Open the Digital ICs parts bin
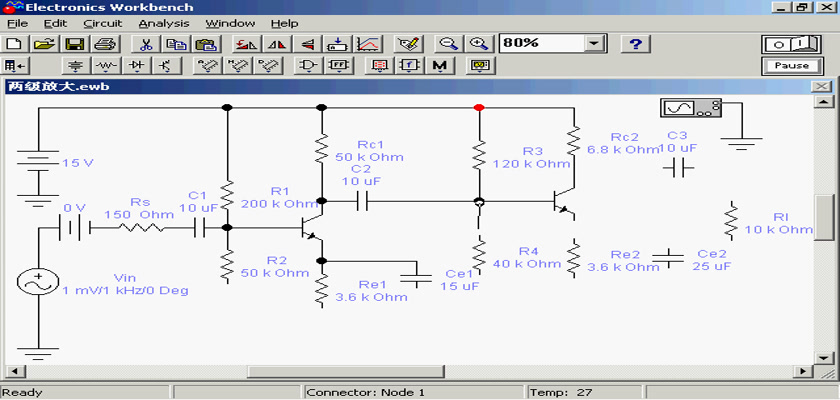Image resolution: width=840 pixels, height=400 pixels. (x=267, y=66)
